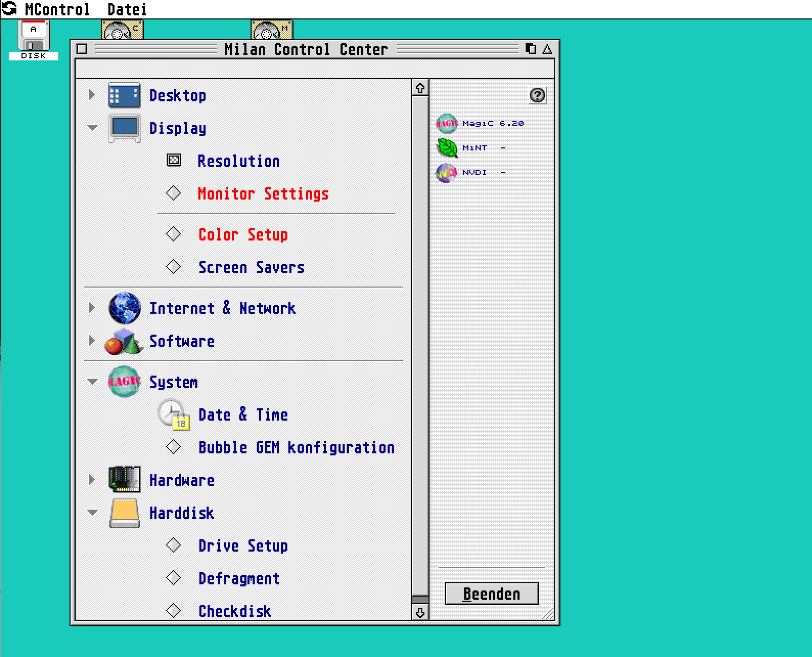The width and height of the screenshot is (812, 657).
Task: Open Date & Time settings
Action: (243, 415)
